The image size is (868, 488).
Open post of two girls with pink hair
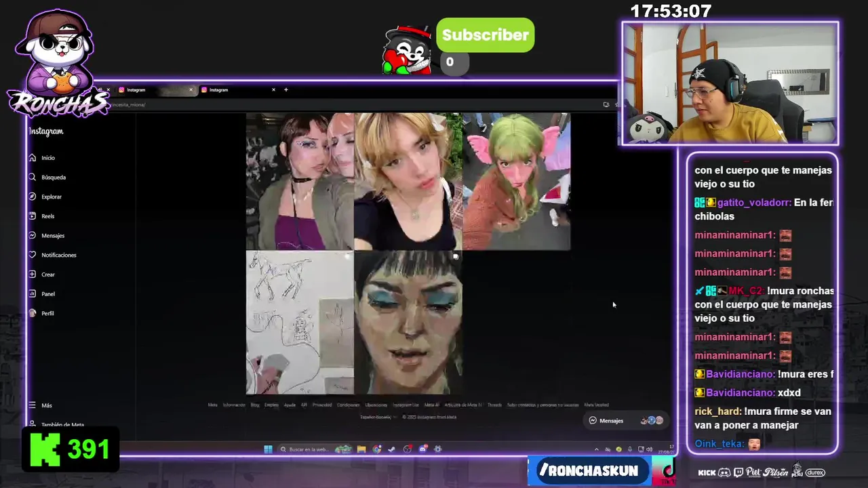pyautogui.click(x=299, y=181)
